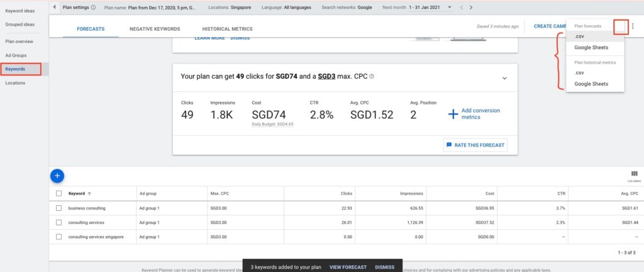Click Rate This Forecast button
Viewport: 644px width, 272px height.
pyautogui.click(x=475, y=145)
